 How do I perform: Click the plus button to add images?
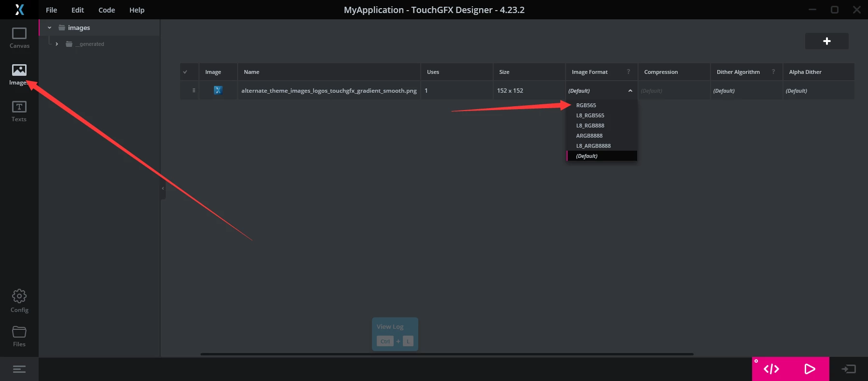[826, 41]
